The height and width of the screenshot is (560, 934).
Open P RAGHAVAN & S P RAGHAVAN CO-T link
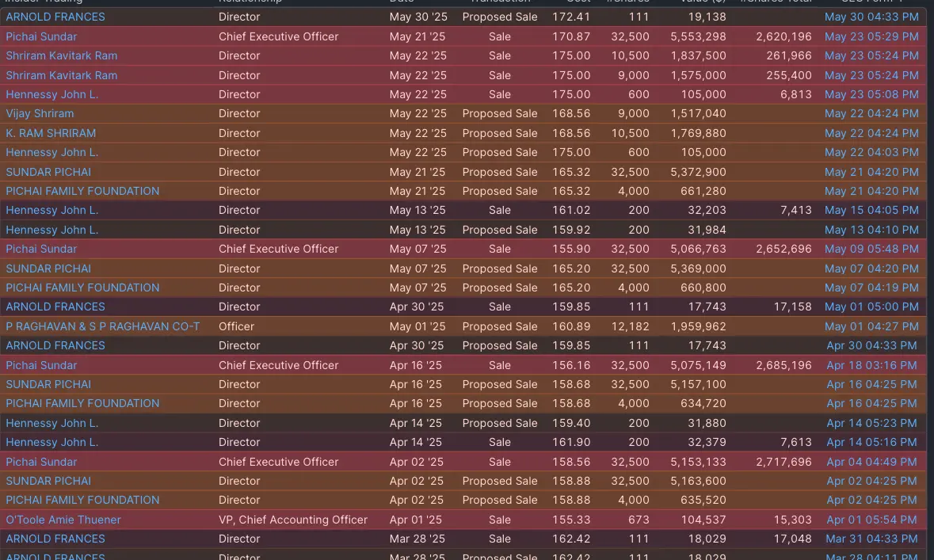[x=102, y=326]
